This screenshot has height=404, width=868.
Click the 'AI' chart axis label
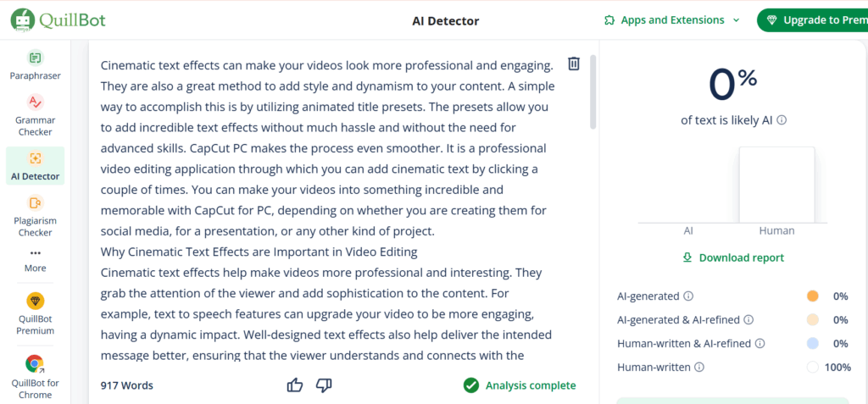point(688,230)
